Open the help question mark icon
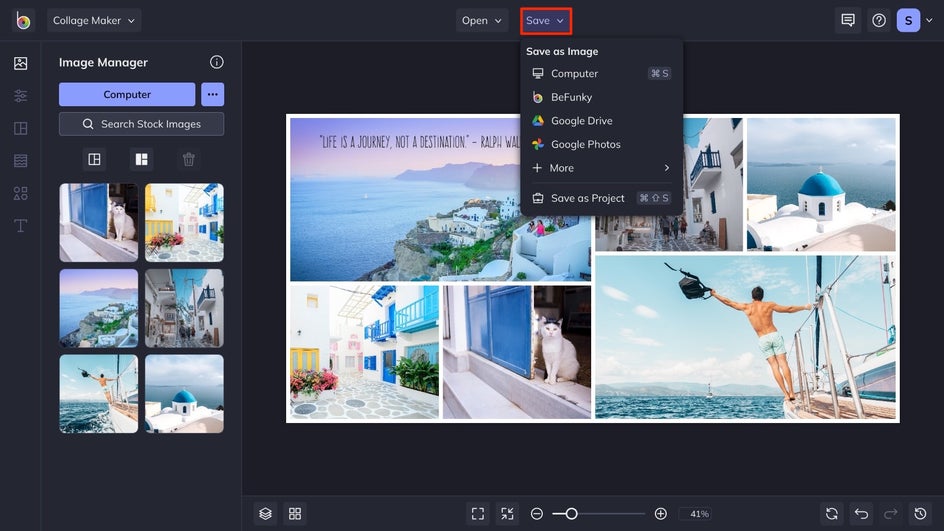Screen dimensions: 944x531 pyautogui.click(x=879, y=20)
